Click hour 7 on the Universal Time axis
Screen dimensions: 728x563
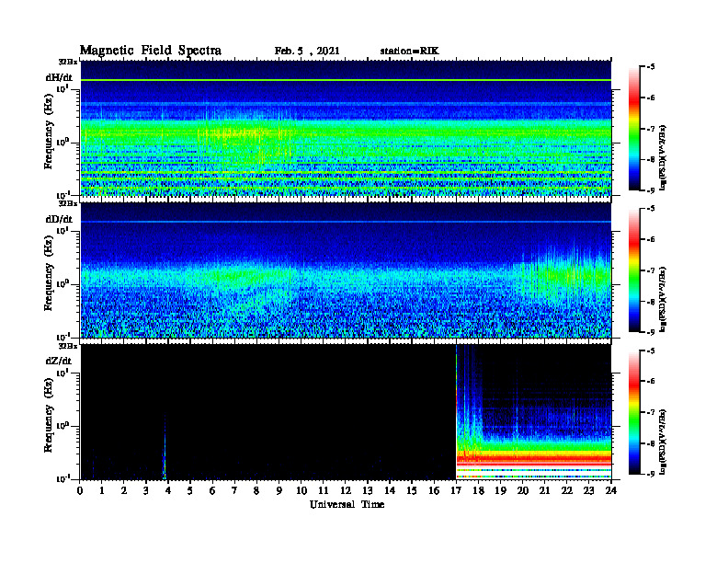pyautogui.click(x=235, y=491)
